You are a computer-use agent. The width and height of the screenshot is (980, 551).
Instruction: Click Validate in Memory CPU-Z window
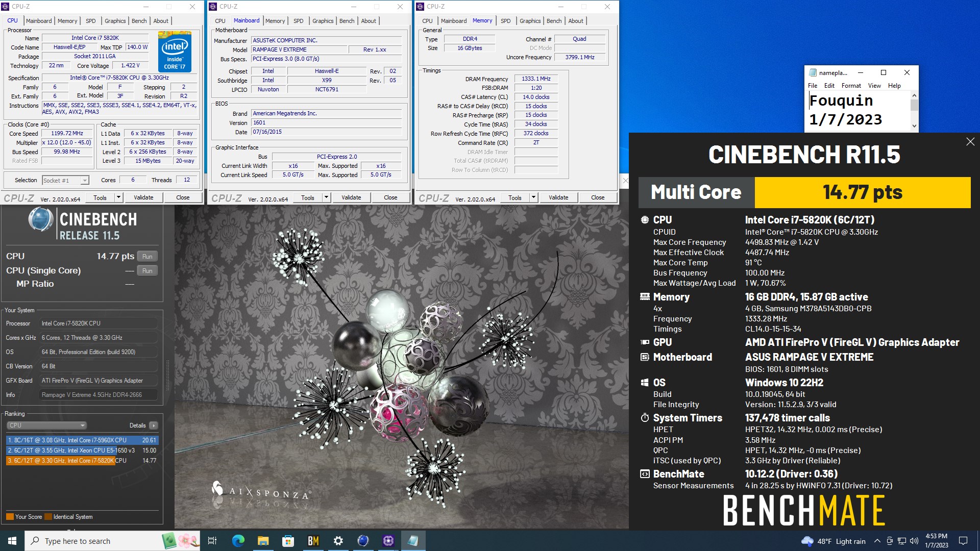tap(558, 197)
